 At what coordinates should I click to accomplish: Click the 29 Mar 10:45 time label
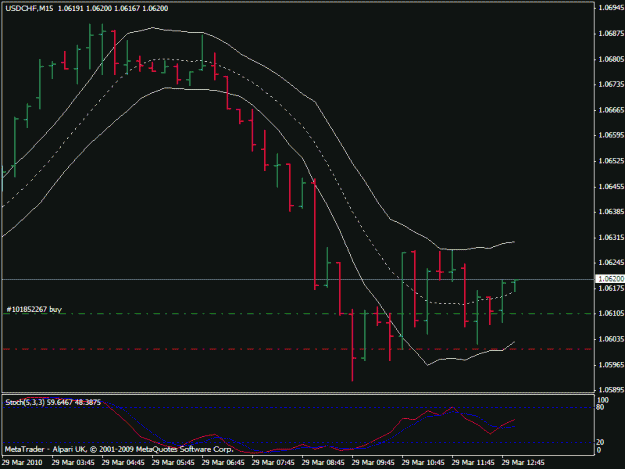click(423, 463)
